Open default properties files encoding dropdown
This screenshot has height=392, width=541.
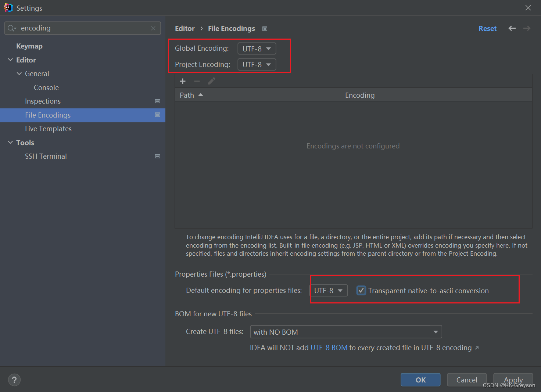point(329,291)
